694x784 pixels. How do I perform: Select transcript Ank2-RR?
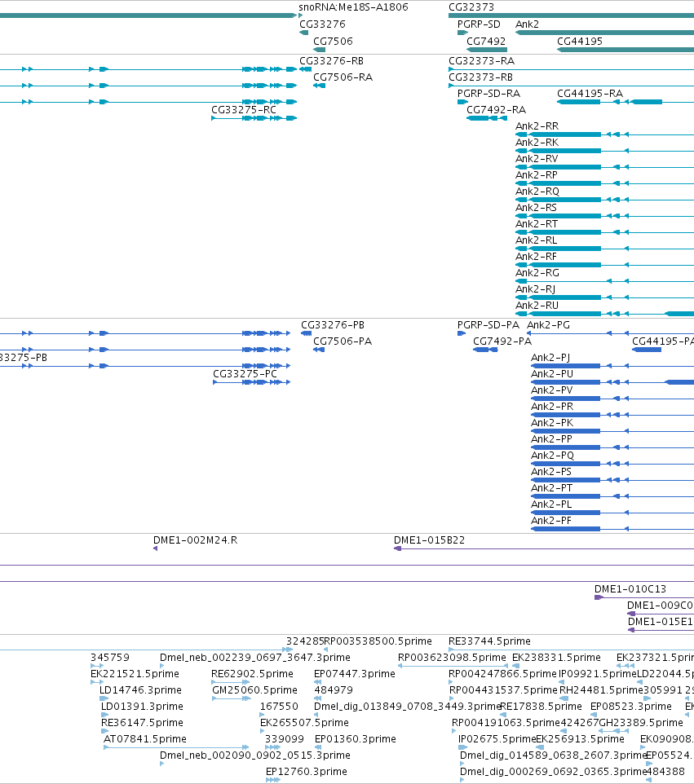[x=537, y=126]
